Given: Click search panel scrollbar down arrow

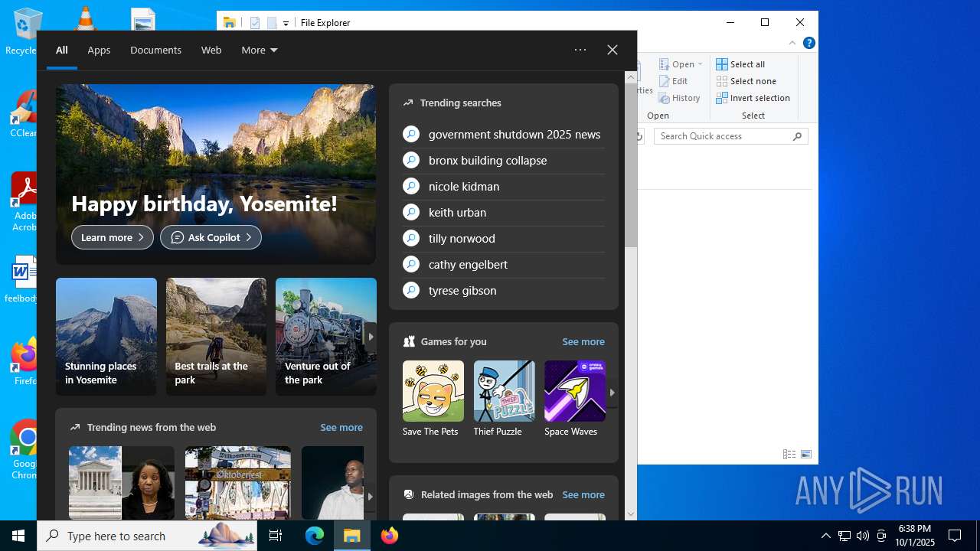Looking at the screenshot, I should pyautogui.click(x=631, y=514).
